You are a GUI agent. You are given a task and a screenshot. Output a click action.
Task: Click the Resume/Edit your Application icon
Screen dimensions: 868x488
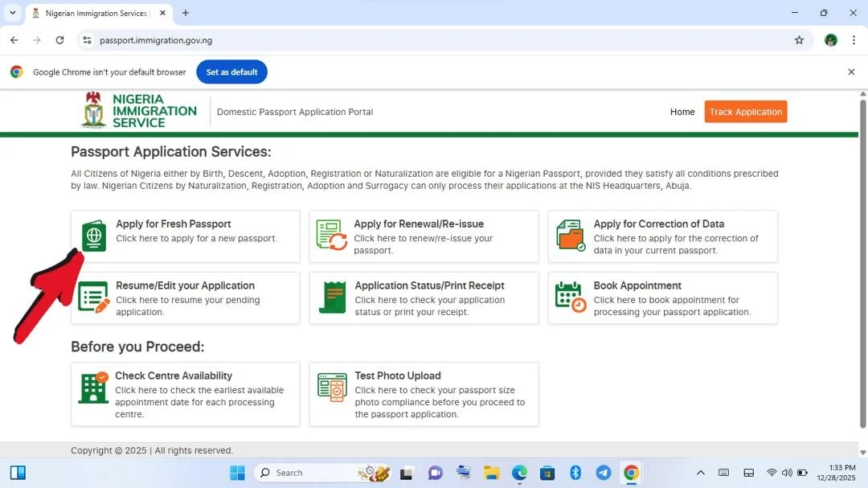pyautogui.click(x=94, y=297)
